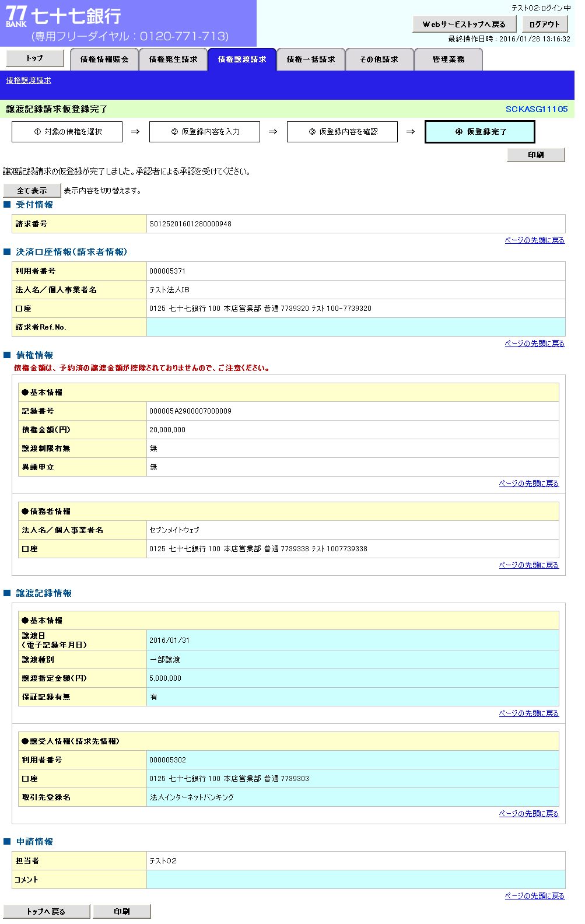The height and width of the screenshot is (924, 585).
Task: Switch to the 債権発生請求 tab
Action: click(x=173, y=60)
